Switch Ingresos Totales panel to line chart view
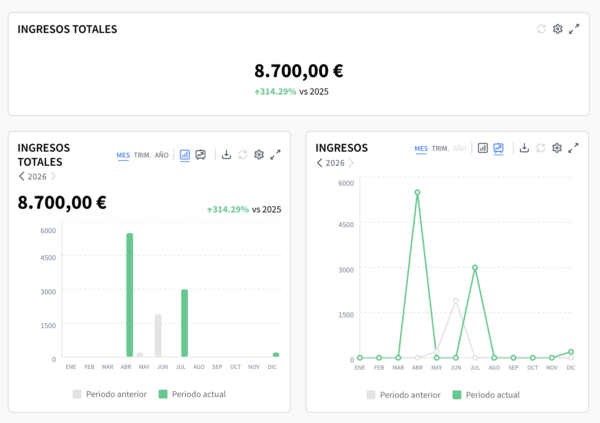600x423 pixels. coord(201,155)
